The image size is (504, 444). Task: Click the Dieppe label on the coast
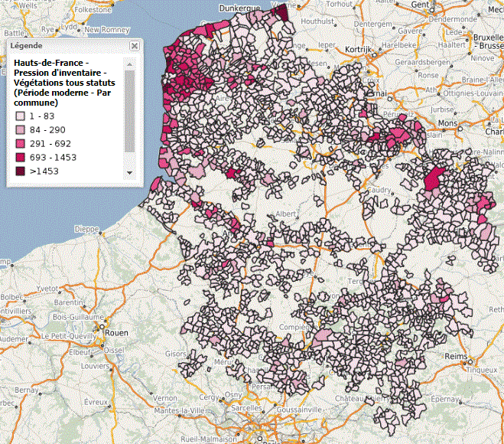tap(88, 228)
